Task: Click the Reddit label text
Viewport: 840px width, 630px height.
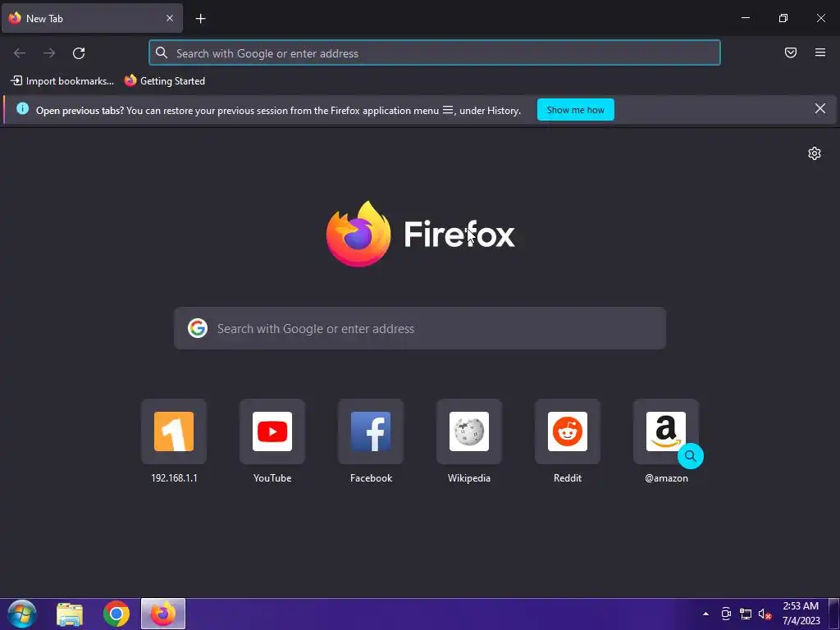Action: click(x=568, y=478)
